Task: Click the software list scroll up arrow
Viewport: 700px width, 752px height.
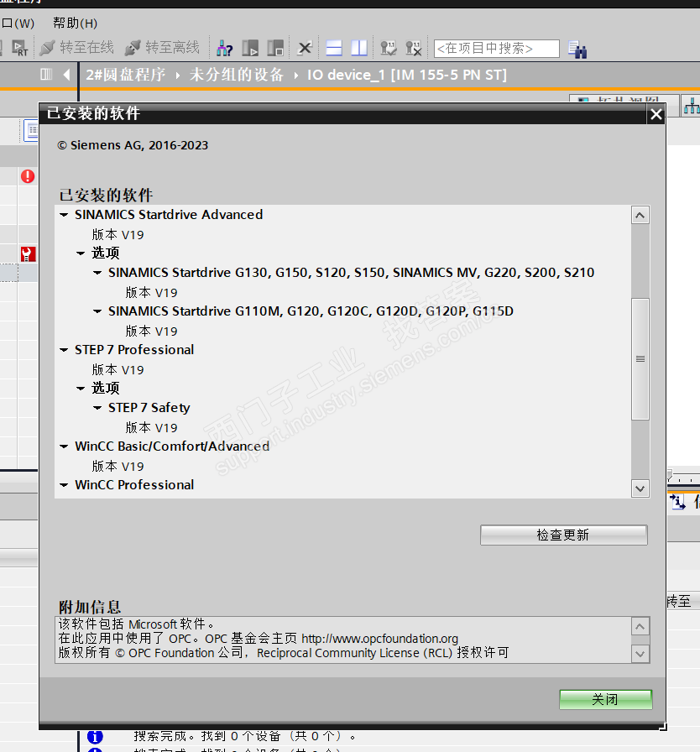Action: click(640, 216)
